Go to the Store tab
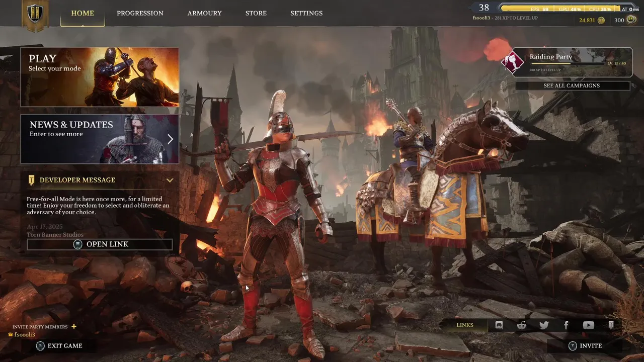Image resolution: width=644 pixels, height=362 pixels. pyautogui.click(x=256, y=13)
